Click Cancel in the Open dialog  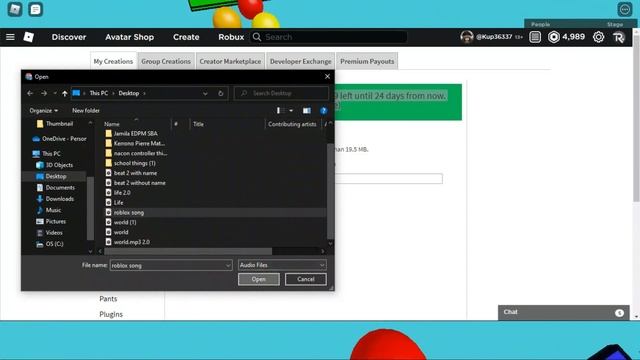click(306, 279)
